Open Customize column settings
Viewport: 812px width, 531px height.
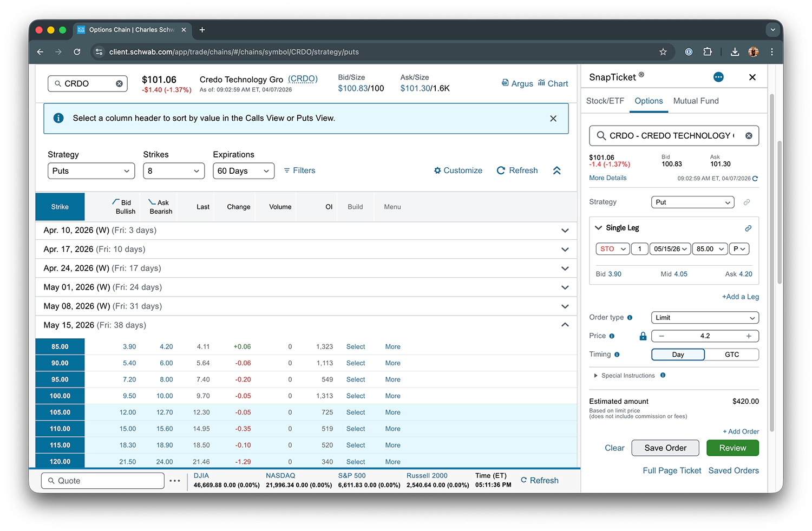[458, 171]
